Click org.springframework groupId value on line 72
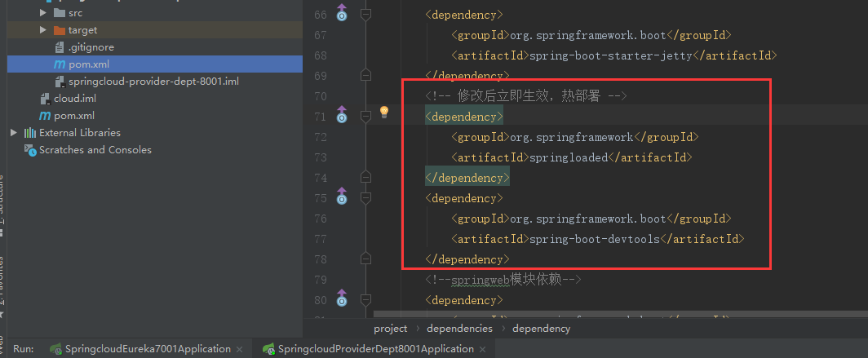The image size is (868, 358). point(571,137)
